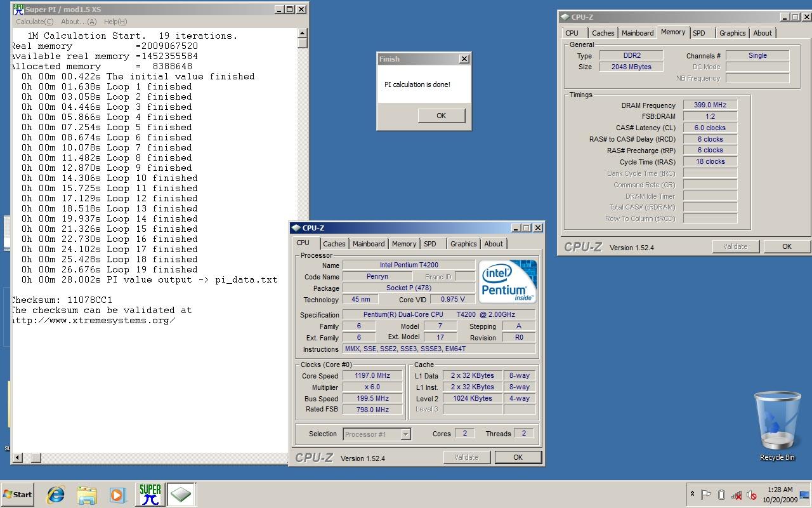
Task: Click the DRAM Frequency 399.0 MHz value
Action: point(710,105)
